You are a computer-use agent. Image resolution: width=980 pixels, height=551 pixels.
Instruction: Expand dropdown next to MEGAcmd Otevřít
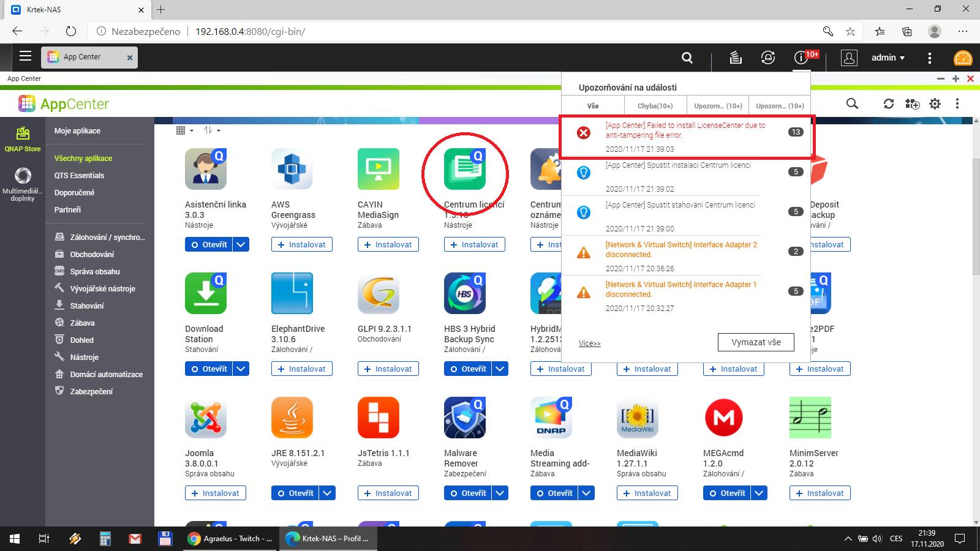click(x=759, y=493)
